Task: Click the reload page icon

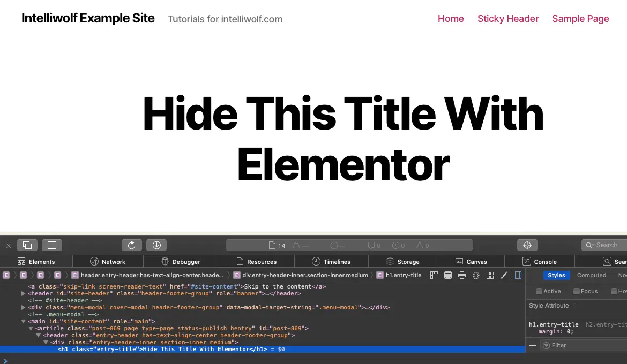Action: click(x=132, y=245)
